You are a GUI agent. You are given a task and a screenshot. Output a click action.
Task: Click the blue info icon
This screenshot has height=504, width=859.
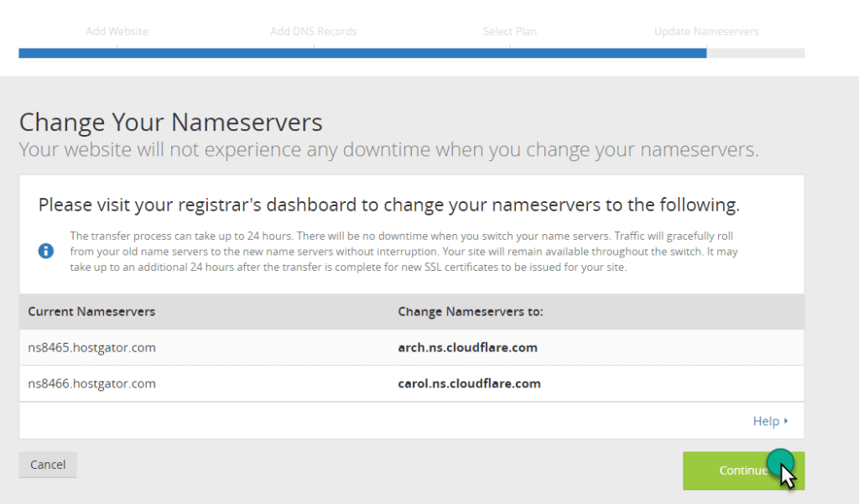pos(46,251)
